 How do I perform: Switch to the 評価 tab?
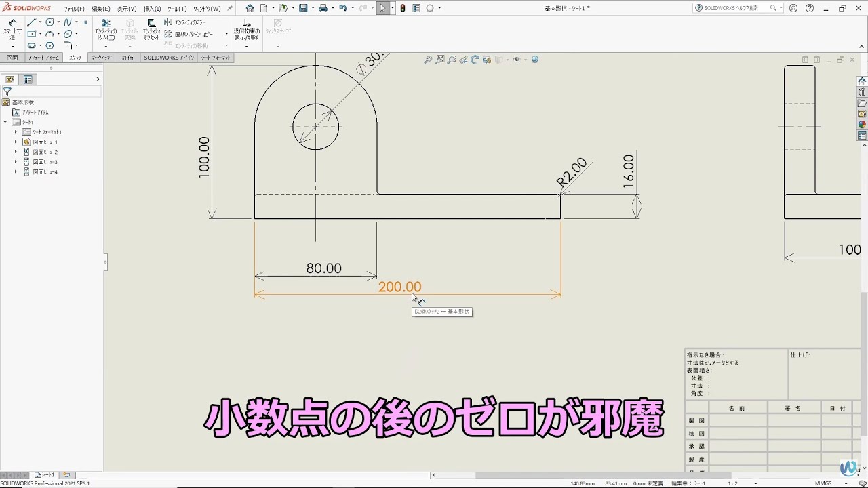[x=127, y=58]
